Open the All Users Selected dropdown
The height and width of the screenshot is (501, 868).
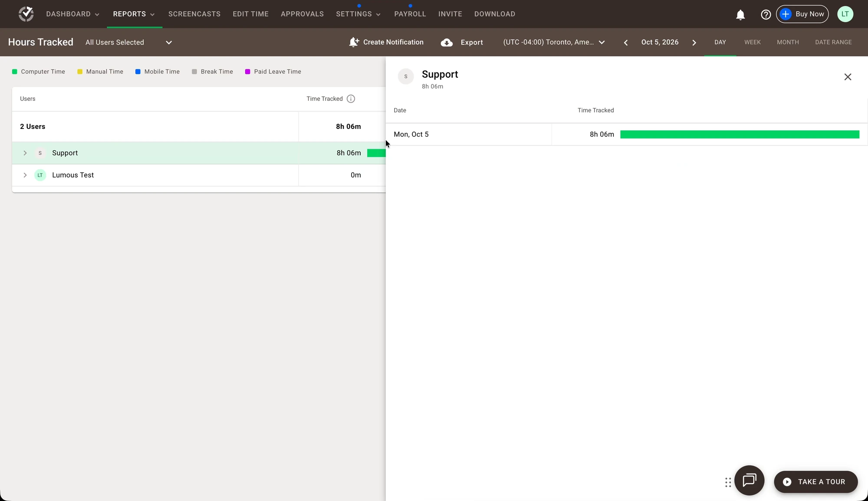(129, 43)
